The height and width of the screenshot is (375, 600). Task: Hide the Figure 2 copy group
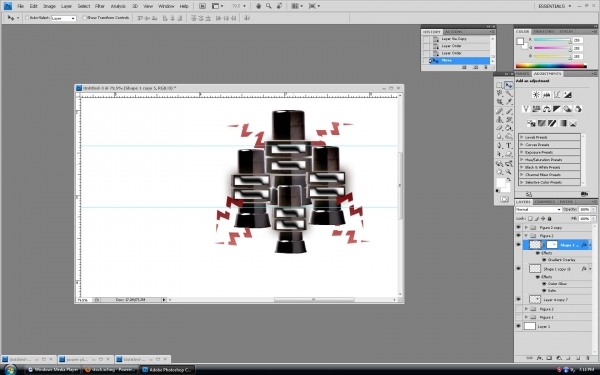518,227
